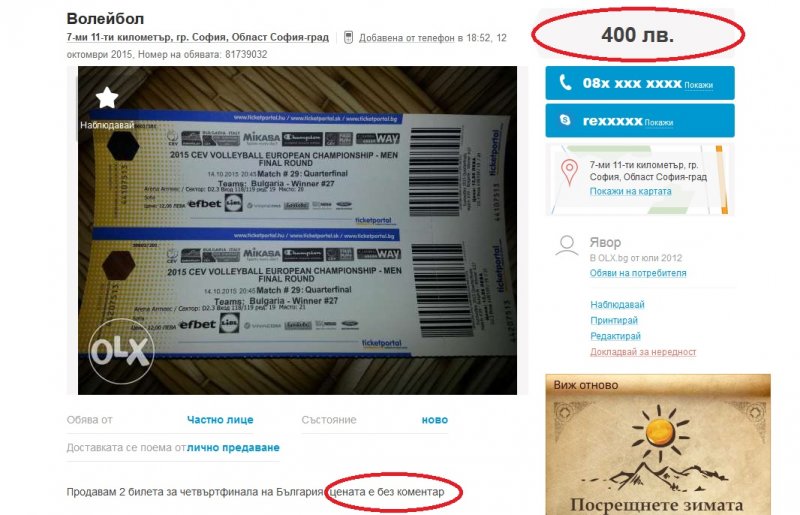Open the location link under the title

pyautogui.click(x=197, y=37)
